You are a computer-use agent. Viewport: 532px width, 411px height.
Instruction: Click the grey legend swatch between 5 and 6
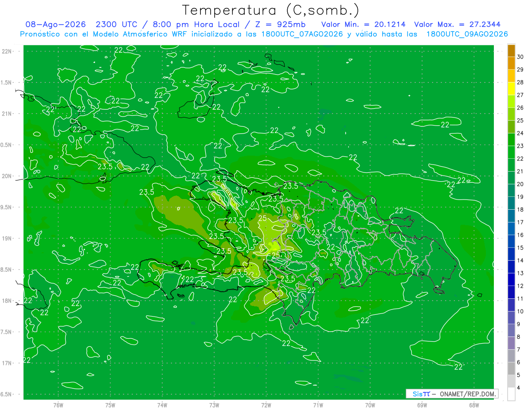[511, 368]
